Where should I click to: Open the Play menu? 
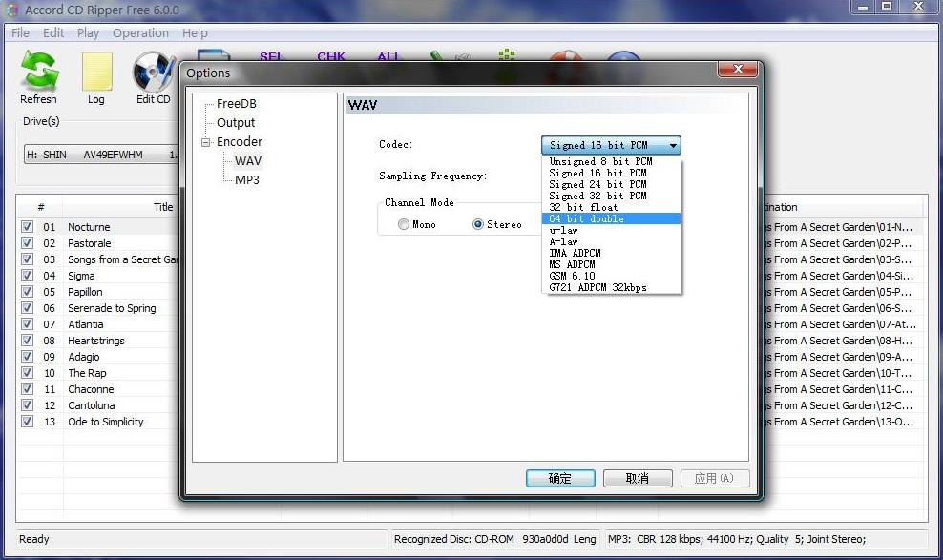point(88,32)
